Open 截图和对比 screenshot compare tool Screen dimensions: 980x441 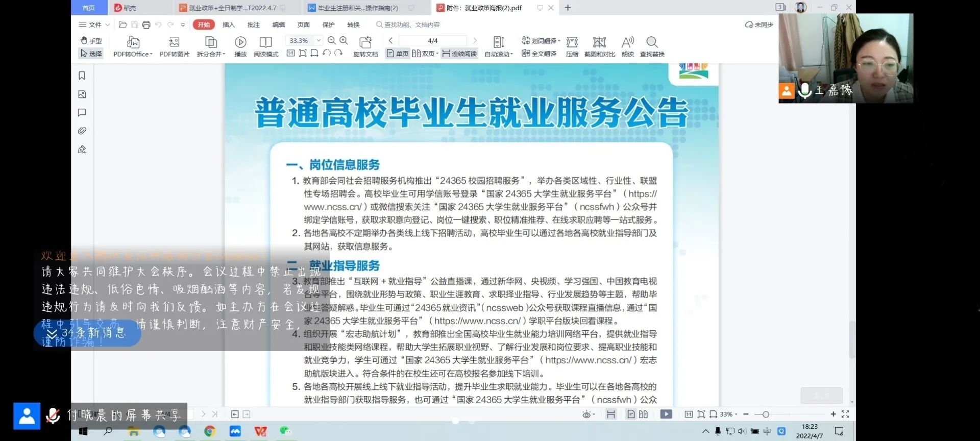click(x=599, y=42)
